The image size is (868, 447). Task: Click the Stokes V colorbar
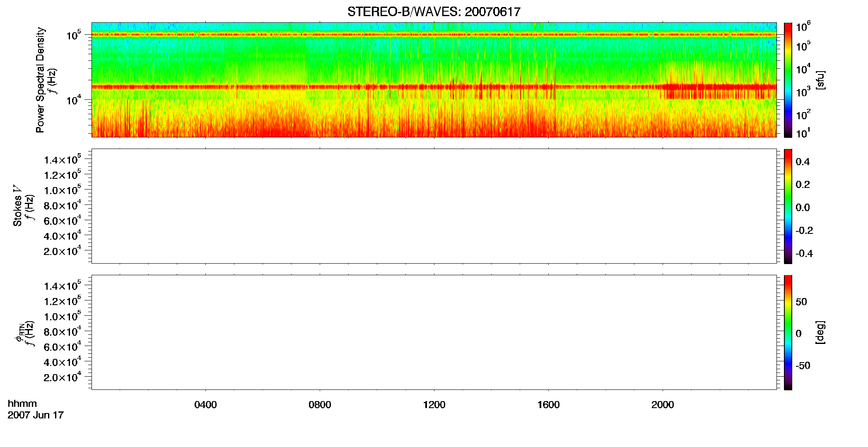[788, 206]
